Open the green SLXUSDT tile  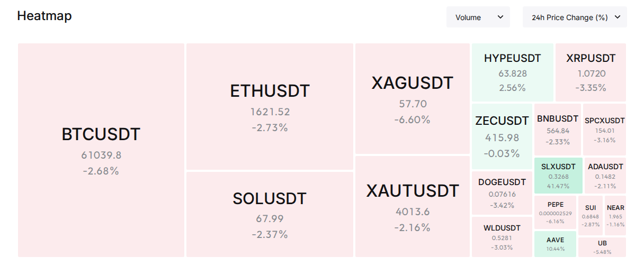[x=558, y=176]
